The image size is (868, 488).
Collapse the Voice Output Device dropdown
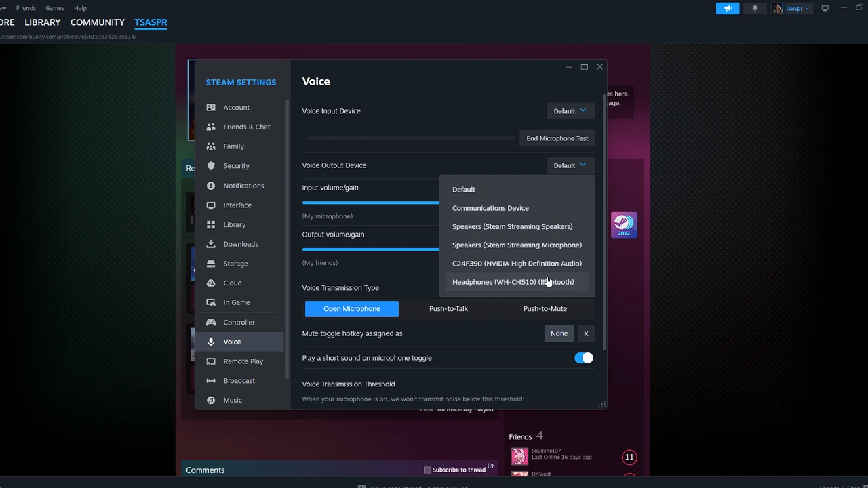pos(570,165)
